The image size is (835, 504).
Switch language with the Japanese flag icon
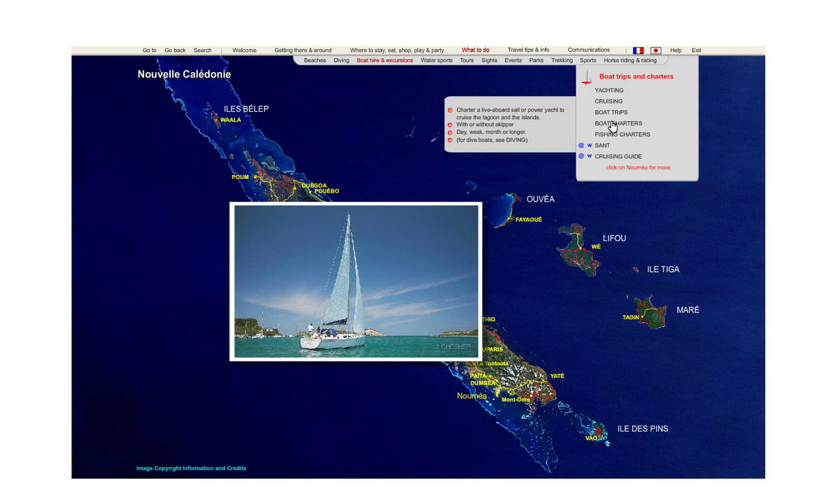coord(655,50)
